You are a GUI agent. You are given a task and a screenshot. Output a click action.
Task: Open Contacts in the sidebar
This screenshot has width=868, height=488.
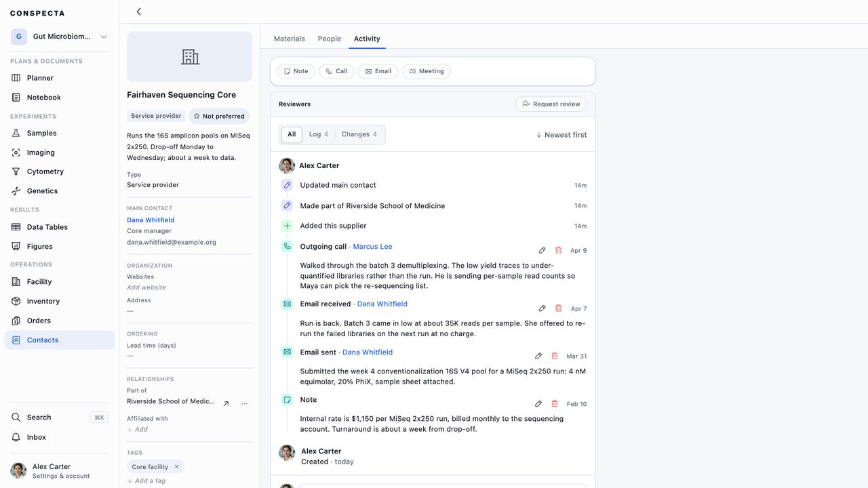pyautogui.click(x=60, y=340)
